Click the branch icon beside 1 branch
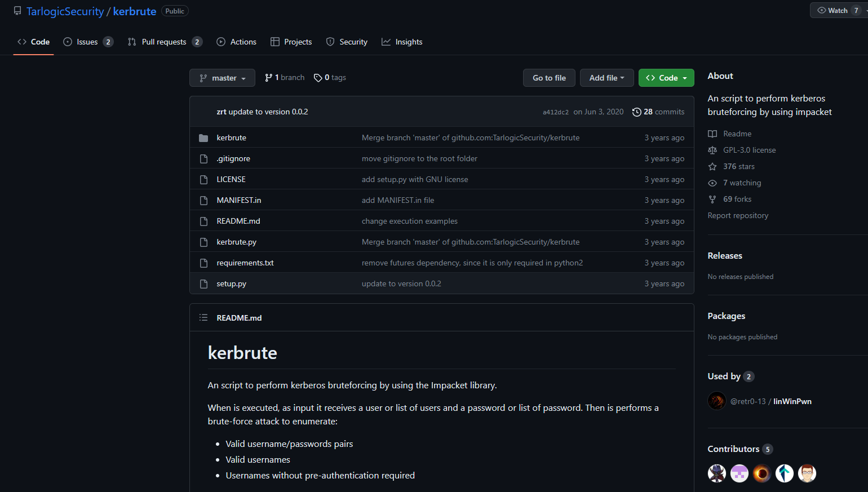 (268, 78)
